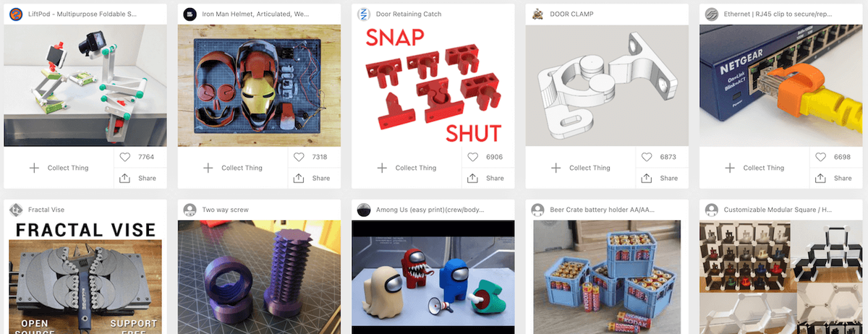Image resolution: width=868 pixels, height=334 pixels.
Task: Open the SNAP SHUT door catch thumbnail
Action: pyautogui.click(x=433, y=85)
